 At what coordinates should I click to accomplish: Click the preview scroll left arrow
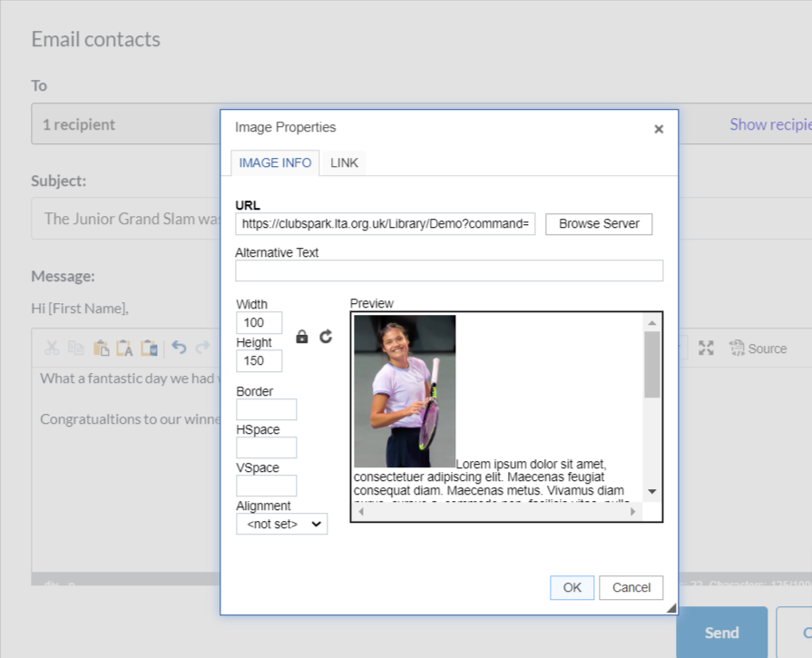(x=361, y=511)
